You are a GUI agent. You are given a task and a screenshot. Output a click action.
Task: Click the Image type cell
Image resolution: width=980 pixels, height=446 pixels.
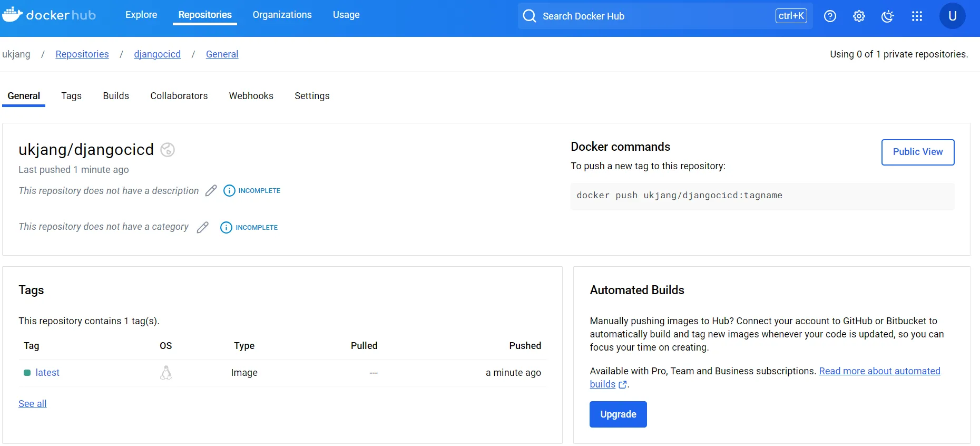click(x=244, y=373)
